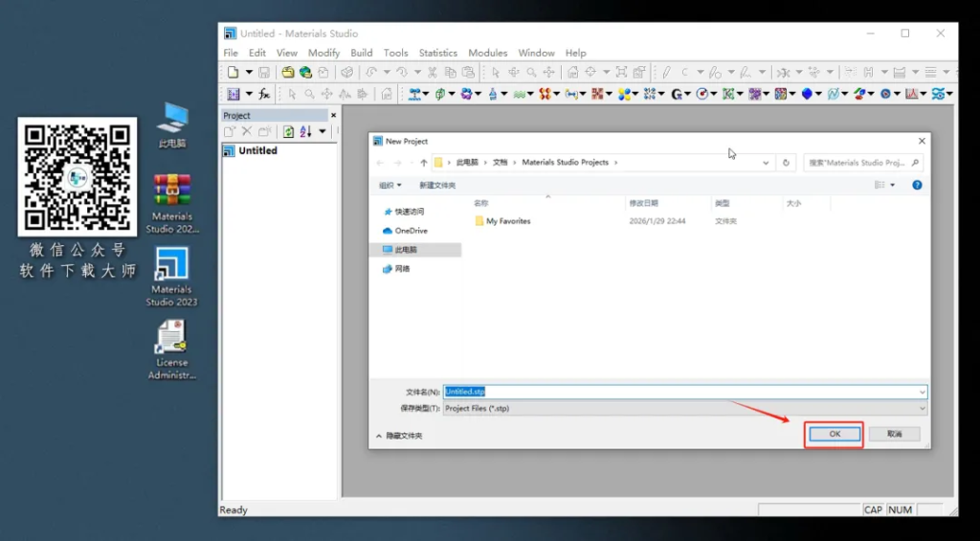Collapse the folder pane via 隐藏文件夹
Image resolution: width=980 pixels, height=541 pixels.
click(x=403, y=436)
